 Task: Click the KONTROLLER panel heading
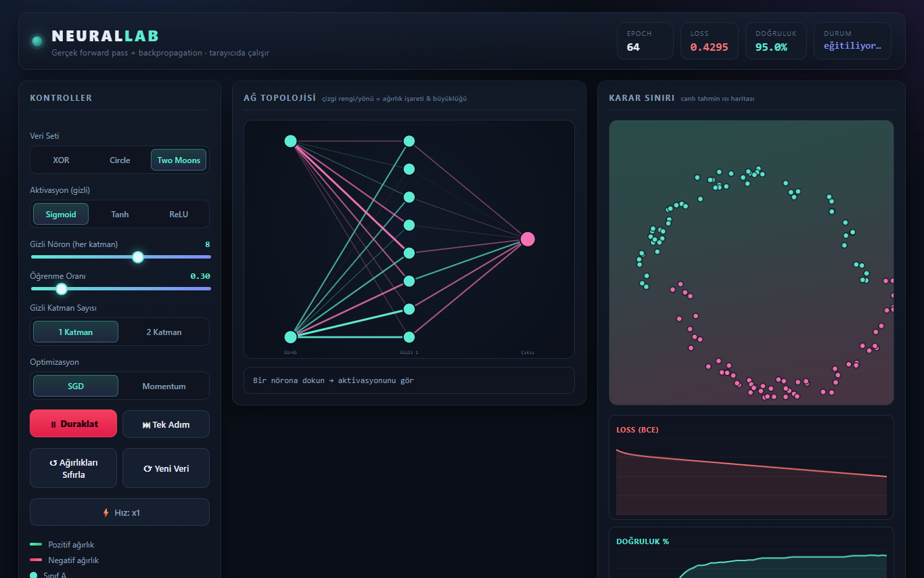[61, 98]
